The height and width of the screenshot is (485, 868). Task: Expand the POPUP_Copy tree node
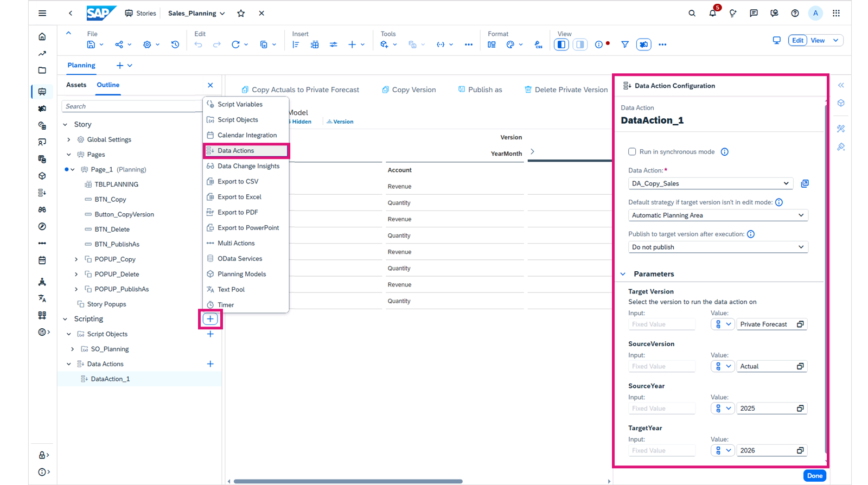tap(76, 259)
